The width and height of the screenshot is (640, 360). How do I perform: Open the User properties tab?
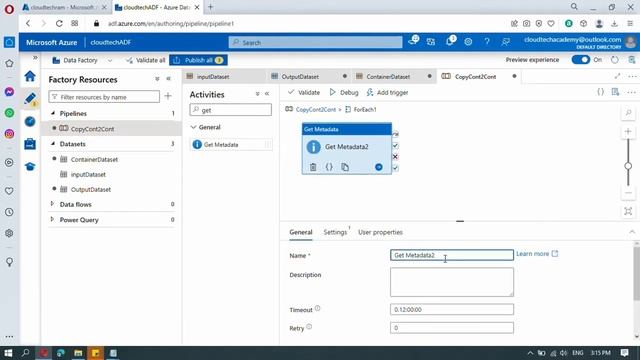pos(380,232)
